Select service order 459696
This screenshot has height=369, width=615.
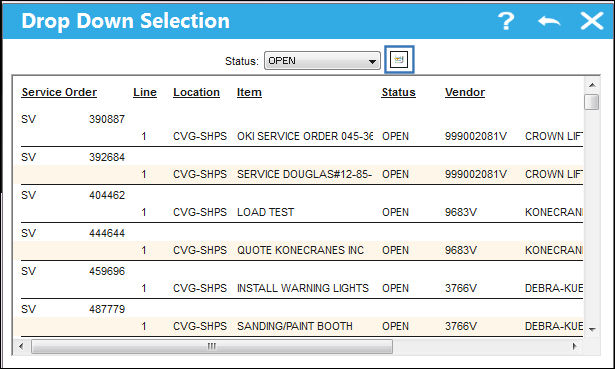(x=107, y=271)
